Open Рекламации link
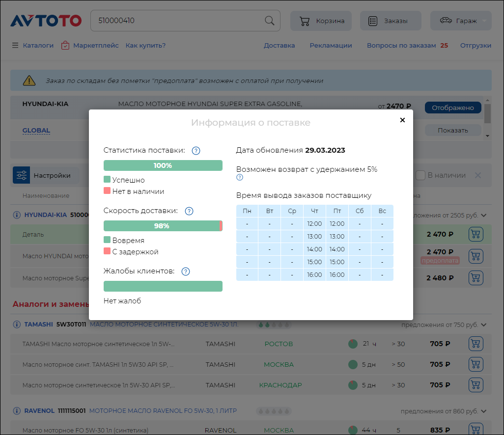This screenshot has width=504, height=435. (x=331, y=45)
